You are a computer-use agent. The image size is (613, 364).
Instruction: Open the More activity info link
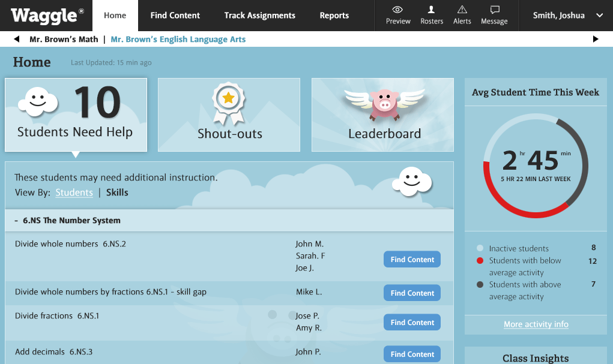click(x=536, y=324)
